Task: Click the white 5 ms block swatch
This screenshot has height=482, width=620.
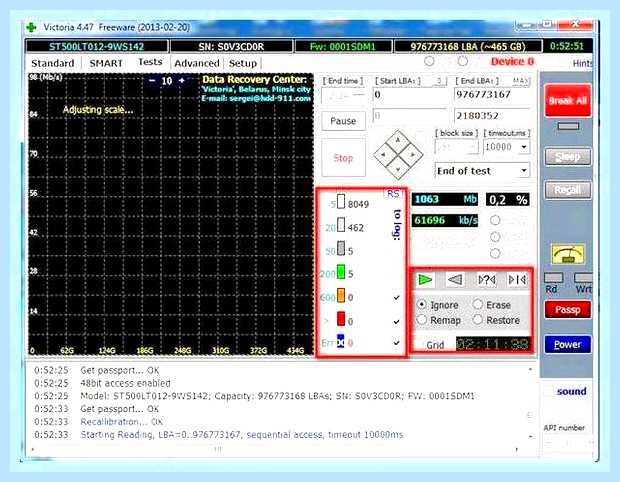Action: click(x=341, y=202)
